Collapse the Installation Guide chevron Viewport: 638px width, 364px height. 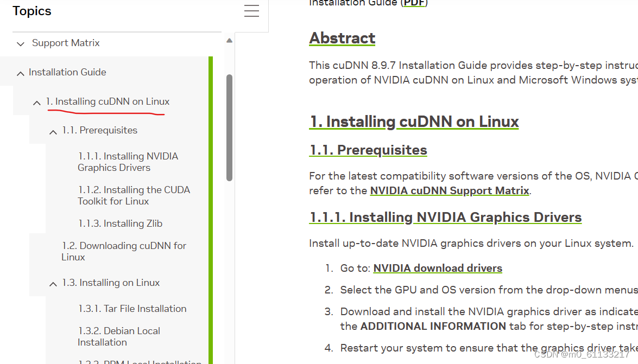[x=20, y=73]
